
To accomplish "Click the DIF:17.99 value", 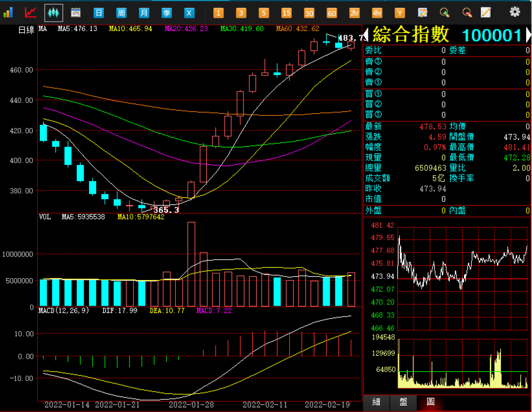I will [x=120, y=311].
